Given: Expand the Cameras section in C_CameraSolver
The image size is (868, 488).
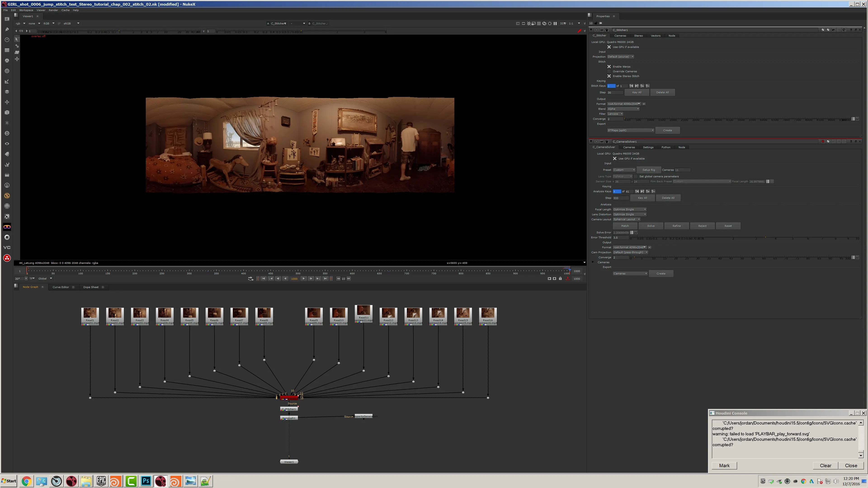Looking at the screenshot, I should click(x=593, y=262).
